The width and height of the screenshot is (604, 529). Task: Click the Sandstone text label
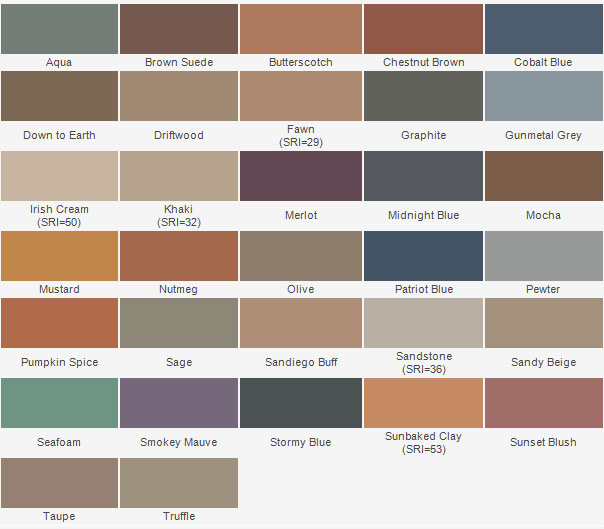tap(423, 356)
